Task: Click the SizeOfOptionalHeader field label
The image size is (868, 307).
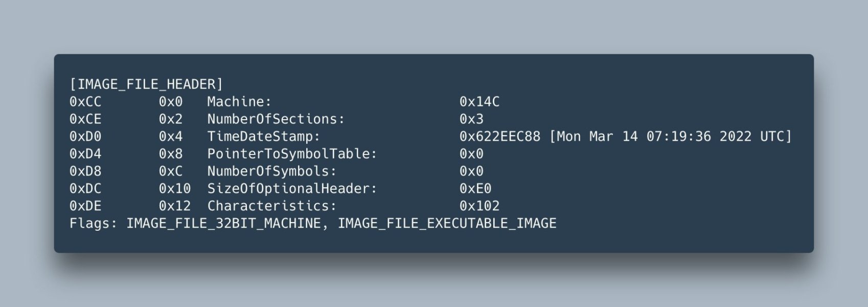Action: tap(292, 189)
